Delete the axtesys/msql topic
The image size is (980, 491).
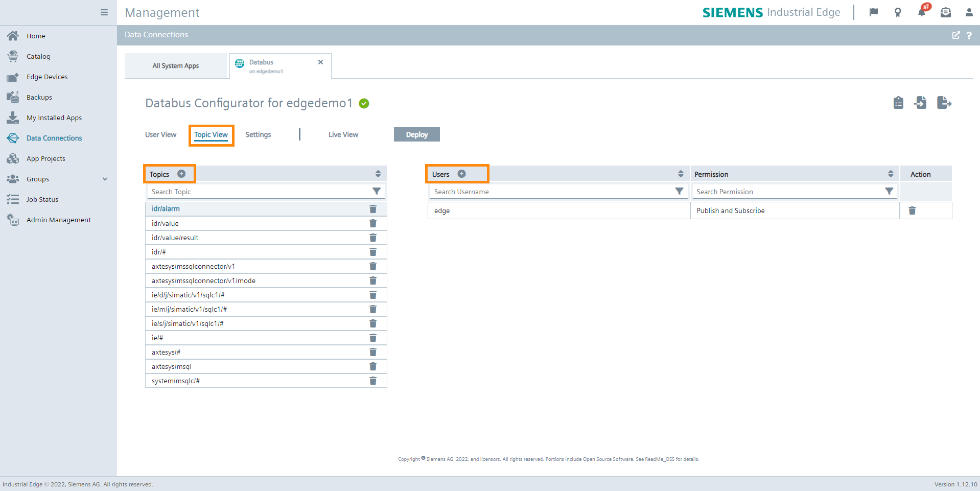click(373, 366)
